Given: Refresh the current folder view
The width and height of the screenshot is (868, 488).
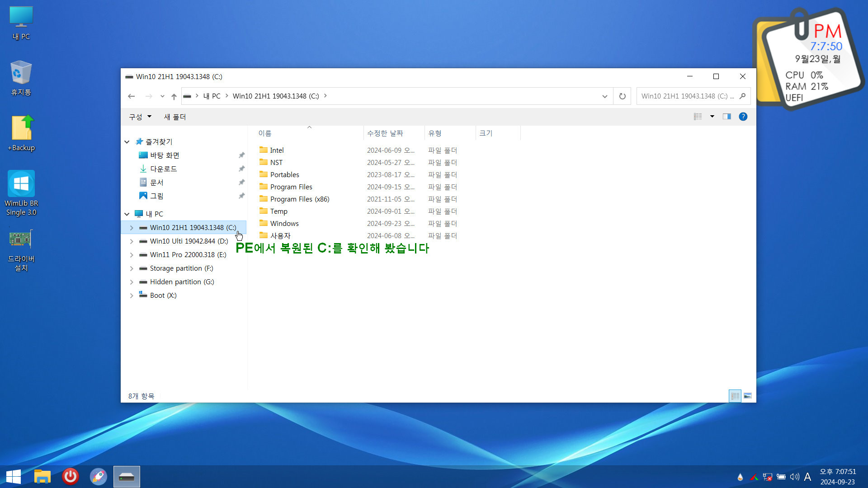Looking at the screenshot, I should tap(623, 96).
